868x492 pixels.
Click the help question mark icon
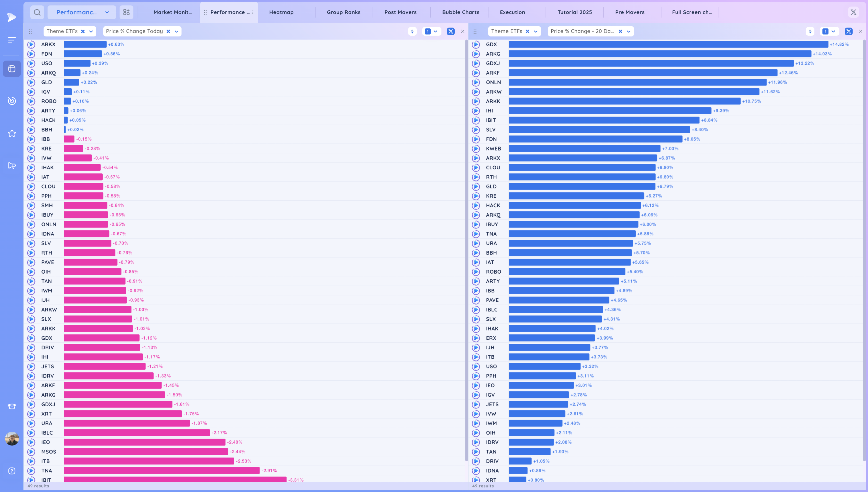[x=12, y=471]
